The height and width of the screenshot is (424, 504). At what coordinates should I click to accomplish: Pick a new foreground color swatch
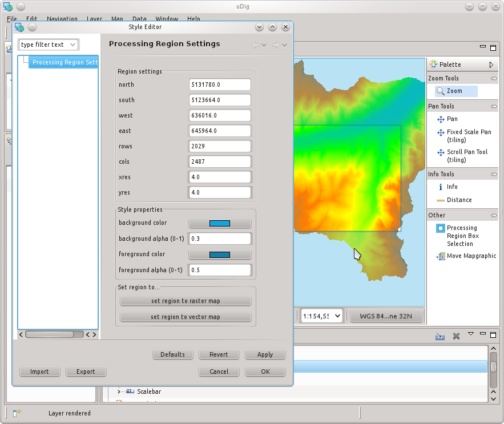click(220, 255)
